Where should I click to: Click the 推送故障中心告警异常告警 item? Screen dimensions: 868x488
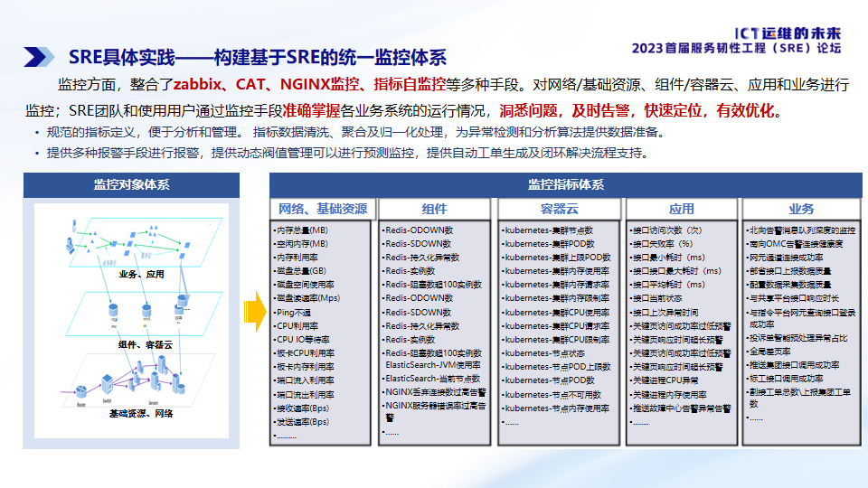[680, 408]
